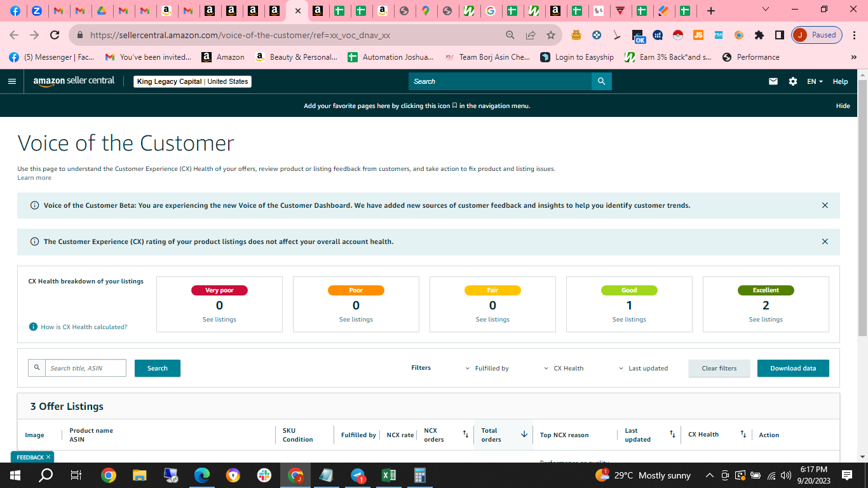Sort by Total orders column arrow
This screenshot has height=488, width=868.
524,435
